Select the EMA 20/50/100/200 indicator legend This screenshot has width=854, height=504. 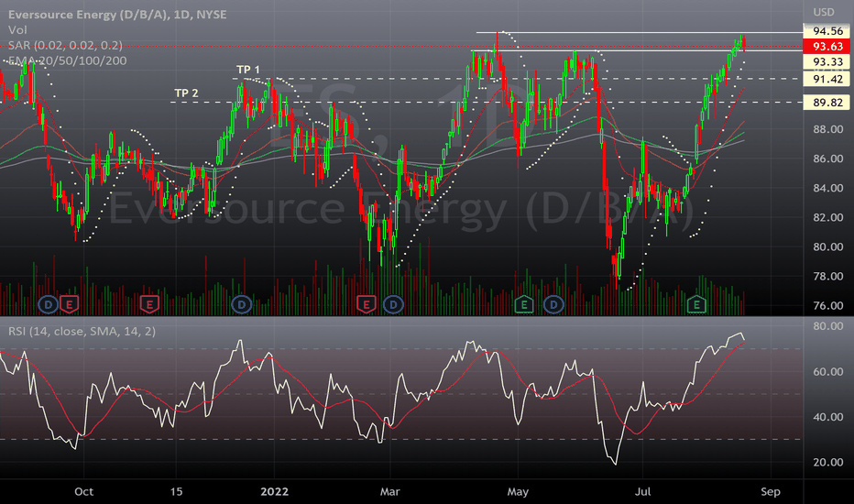coord(68,60)
